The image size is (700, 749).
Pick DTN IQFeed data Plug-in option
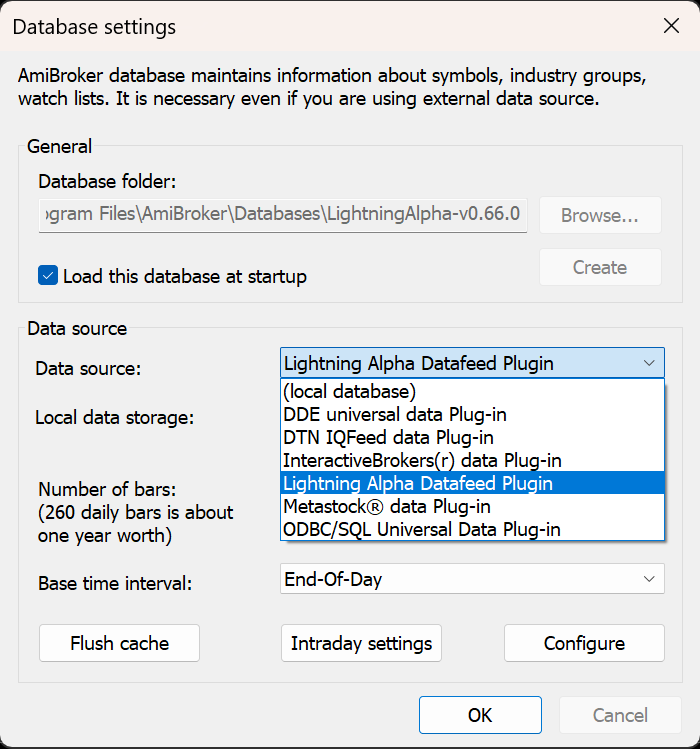[x=472, y=437]
